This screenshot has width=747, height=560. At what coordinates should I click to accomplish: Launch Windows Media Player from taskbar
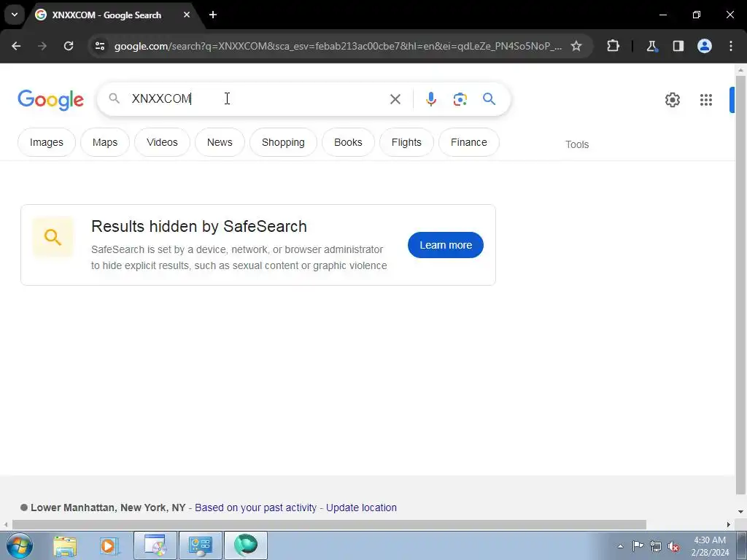click(109, 545)
